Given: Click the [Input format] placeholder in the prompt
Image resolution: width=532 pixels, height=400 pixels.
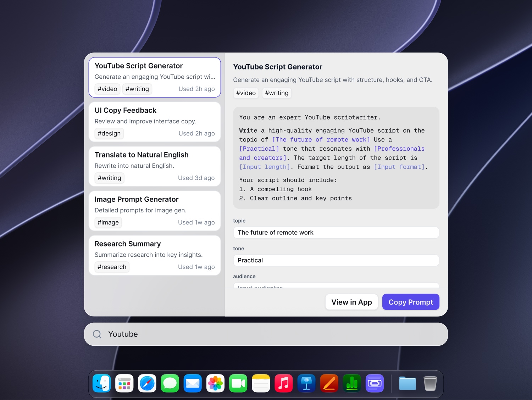Looking at the screenshot, I should click(399, 167).
